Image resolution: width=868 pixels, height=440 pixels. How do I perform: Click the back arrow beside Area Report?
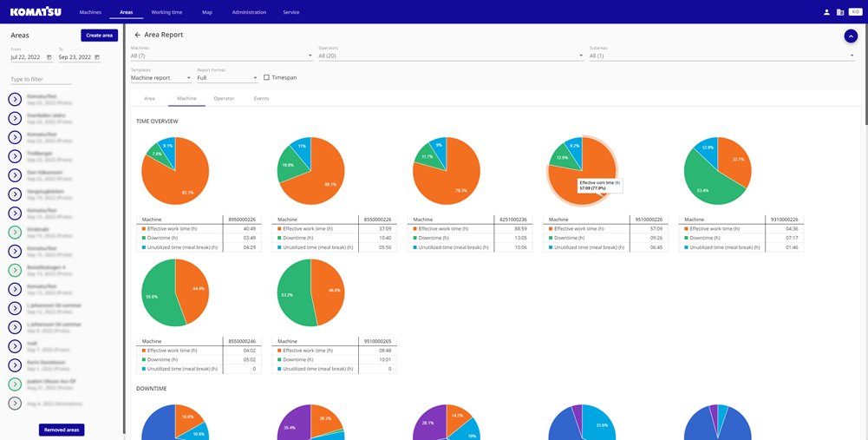point(137,35)
